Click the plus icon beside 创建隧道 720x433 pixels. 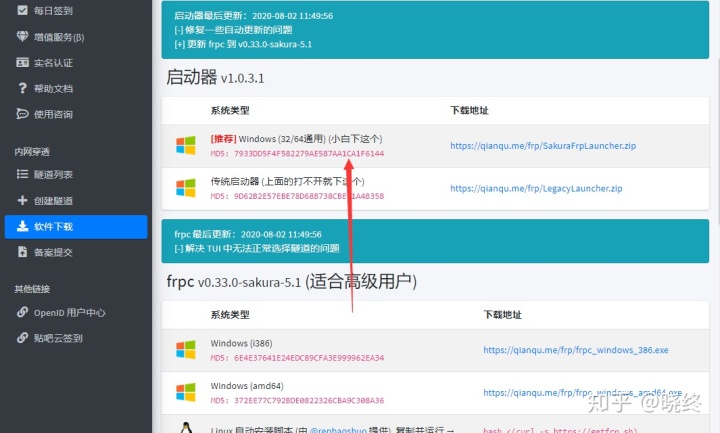pos(22,200)
